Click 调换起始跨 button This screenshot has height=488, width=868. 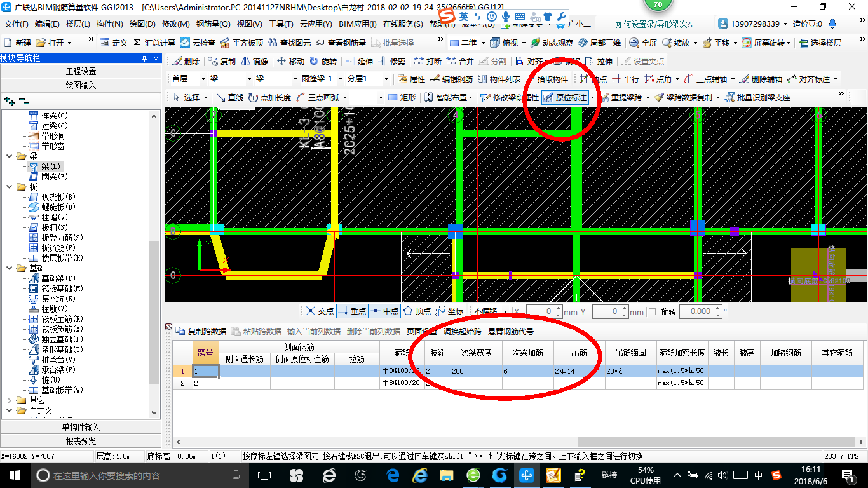pyautogui.click(x=463, y=331)
